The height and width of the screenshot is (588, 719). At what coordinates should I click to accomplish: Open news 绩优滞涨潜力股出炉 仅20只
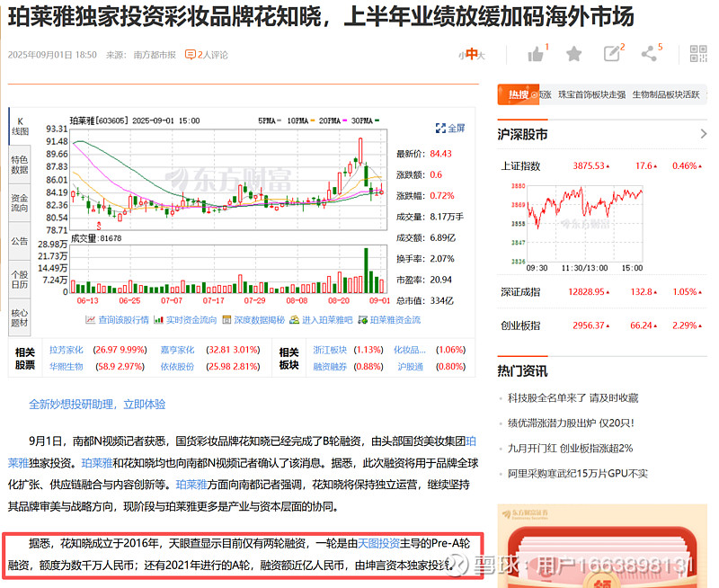(x=571, y=423)
